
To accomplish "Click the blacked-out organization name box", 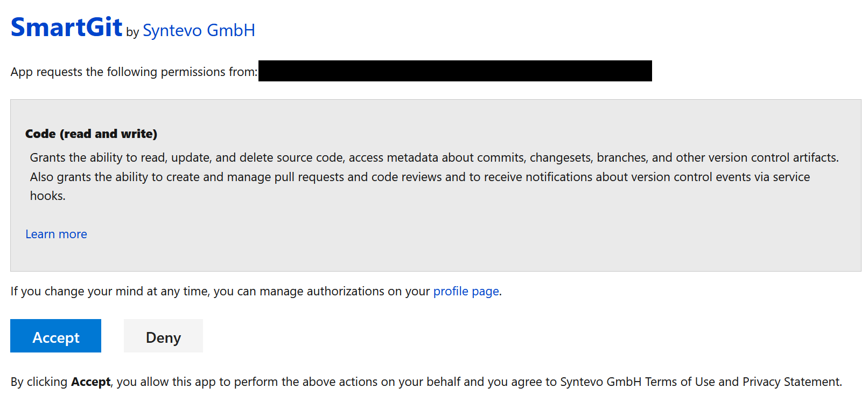I will 455,71.
